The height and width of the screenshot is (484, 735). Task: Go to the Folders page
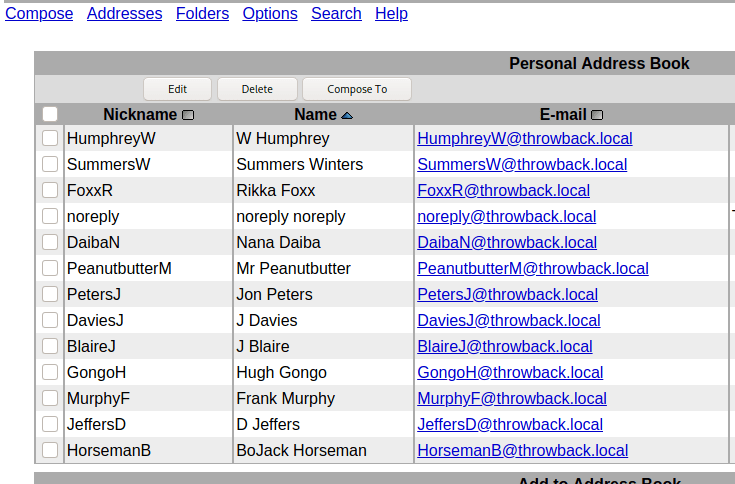[x=202, y=13]
